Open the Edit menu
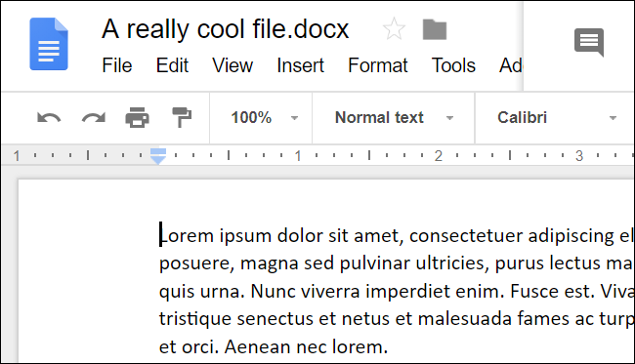The width and height of the screenshot is (635, 364). [173, 65]
